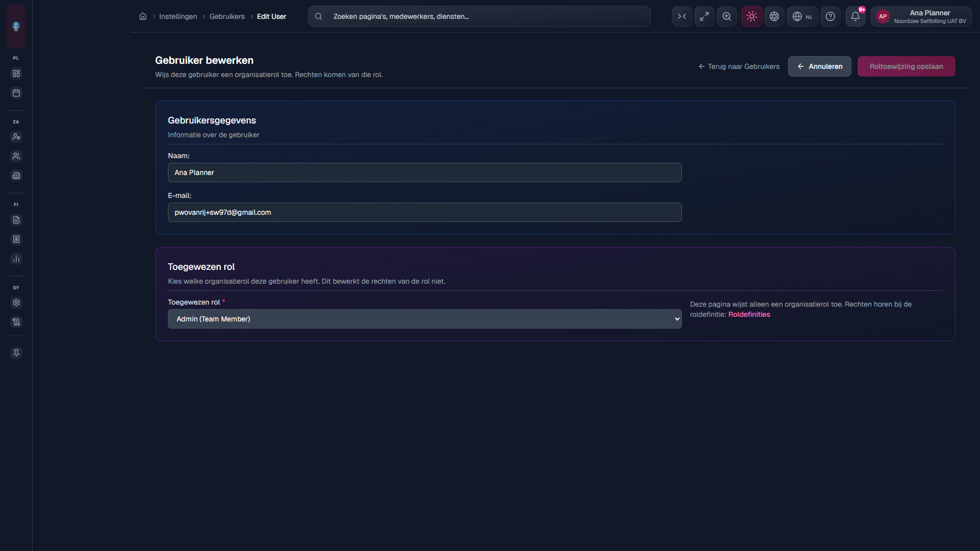980x551 pixels.
Task: Click the zoom-in magnifier icon
Action: coord(727,16)
